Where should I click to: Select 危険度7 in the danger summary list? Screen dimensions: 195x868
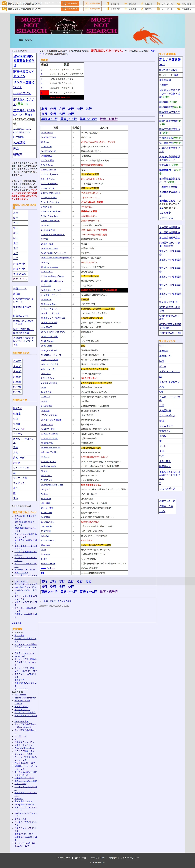tap(17, 392)
